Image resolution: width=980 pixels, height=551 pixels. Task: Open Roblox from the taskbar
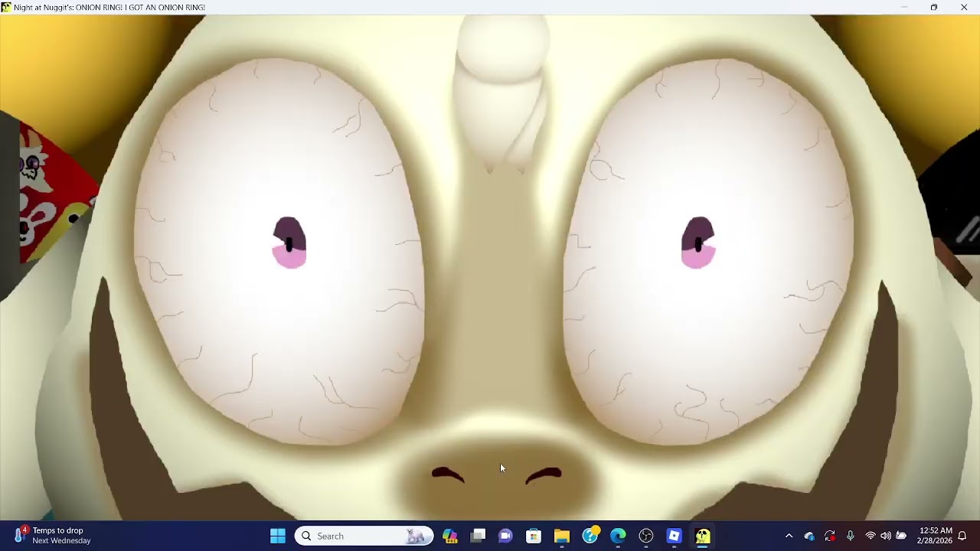click(675, 536)
